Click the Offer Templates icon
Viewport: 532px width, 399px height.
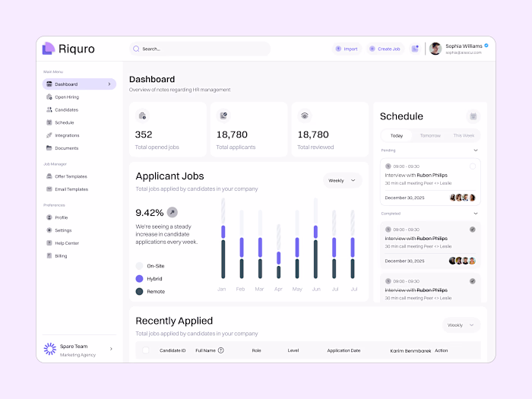[x=49, y=176]
